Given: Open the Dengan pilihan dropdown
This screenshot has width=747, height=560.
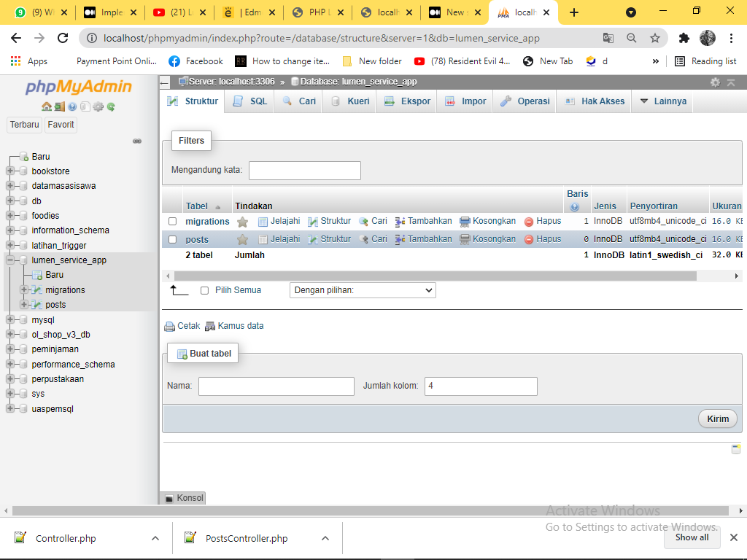Looking at the screenshot, I should tap(362, 289).
